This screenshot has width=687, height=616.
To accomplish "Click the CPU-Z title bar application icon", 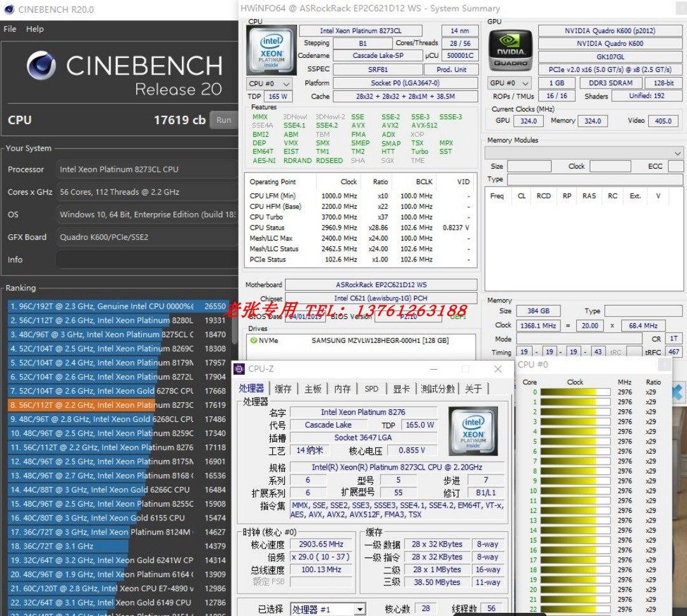I will click(240, 369).
